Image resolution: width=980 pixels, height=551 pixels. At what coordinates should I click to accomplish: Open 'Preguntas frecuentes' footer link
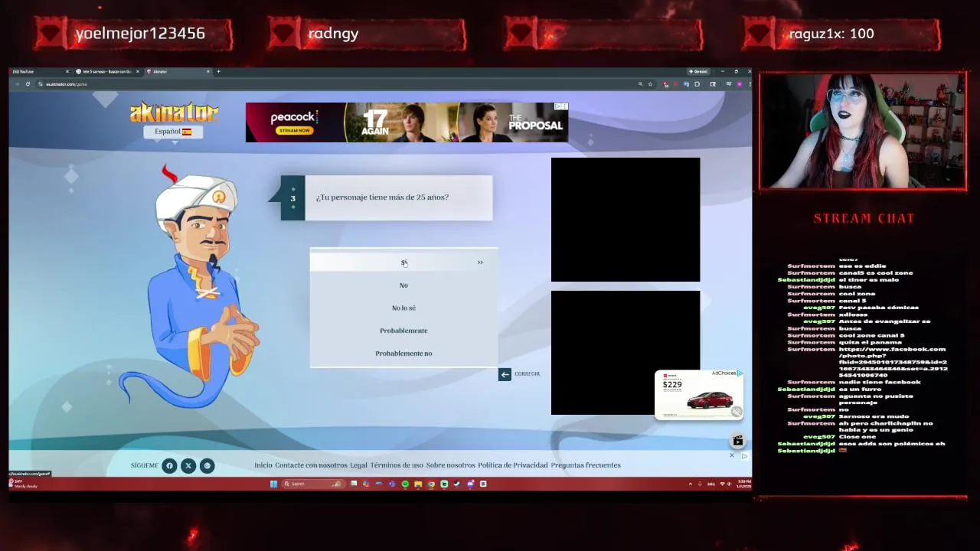tap(586, 465)
